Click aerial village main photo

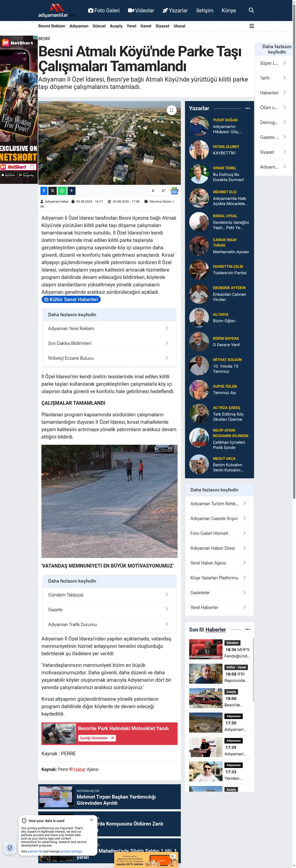click(109, 143)
